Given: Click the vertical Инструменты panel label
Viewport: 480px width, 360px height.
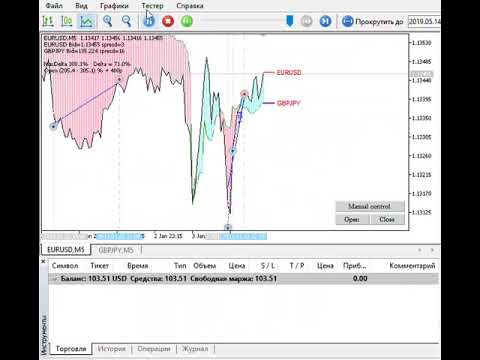Looking at the screenshot, I should coord(44,334).
